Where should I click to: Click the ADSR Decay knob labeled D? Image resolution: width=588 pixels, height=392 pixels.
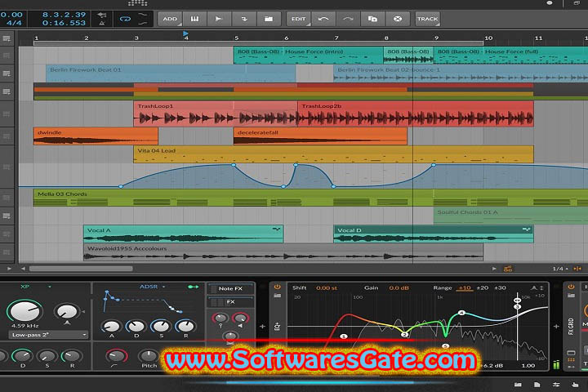click(136, 326)
